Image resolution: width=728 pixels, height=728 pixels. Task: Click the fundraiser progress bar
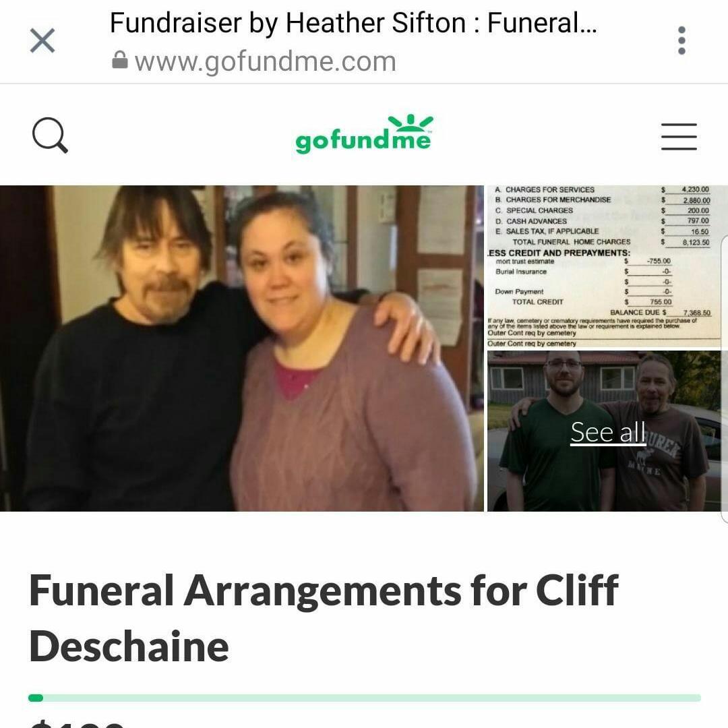(x=365, y=698)
